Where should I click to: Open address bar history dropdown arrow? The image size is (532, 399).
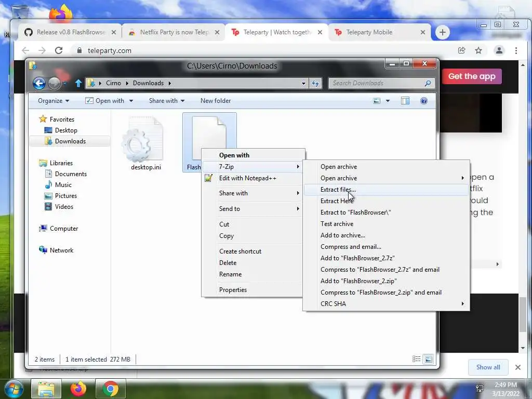click(303, 83)
